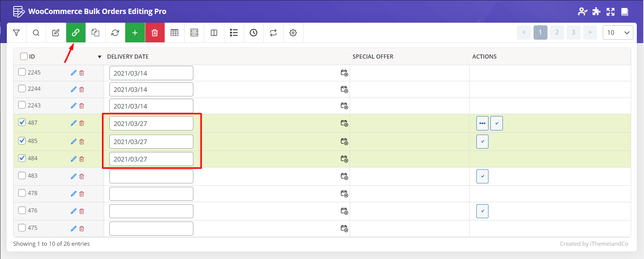
Task: Open the ID column dropdown arrow
Action: pos(100,57)
